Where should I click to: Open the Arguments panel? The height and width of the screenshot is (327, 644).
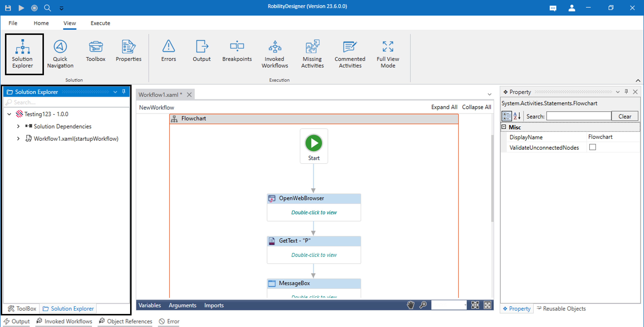pos(182,305)
